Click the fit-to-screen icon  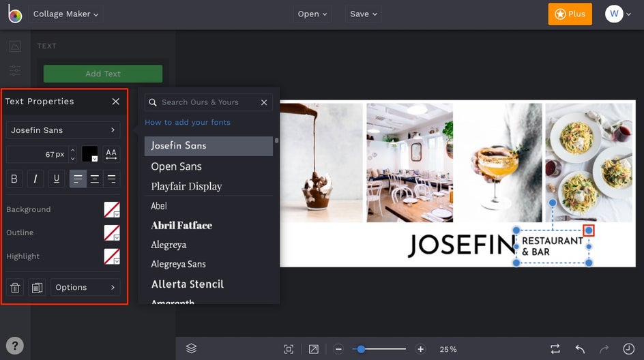tap(289, 349)
